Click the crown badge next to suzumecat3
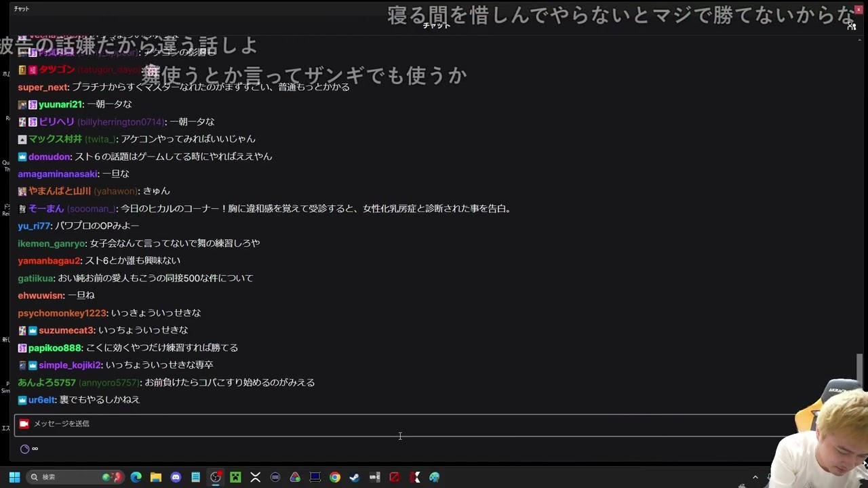This screenshot has height=488, width=868. click(x=33, y=330)
